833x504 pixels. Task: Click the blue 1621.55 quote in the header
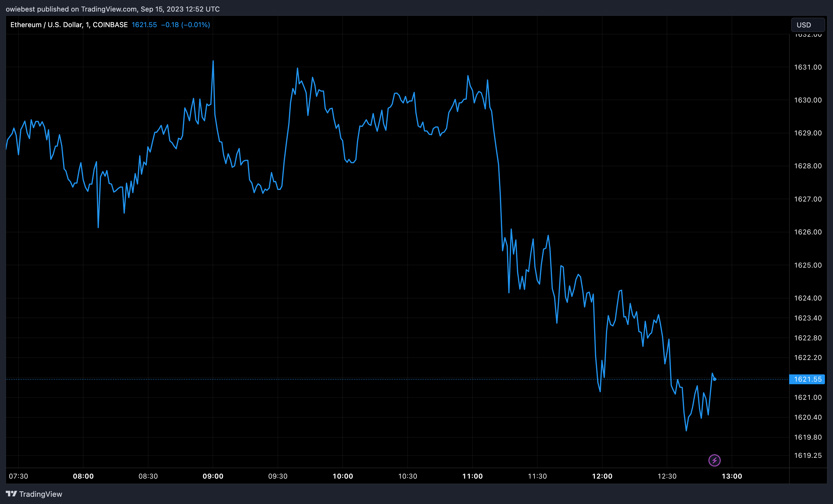[x=144, y=25]
